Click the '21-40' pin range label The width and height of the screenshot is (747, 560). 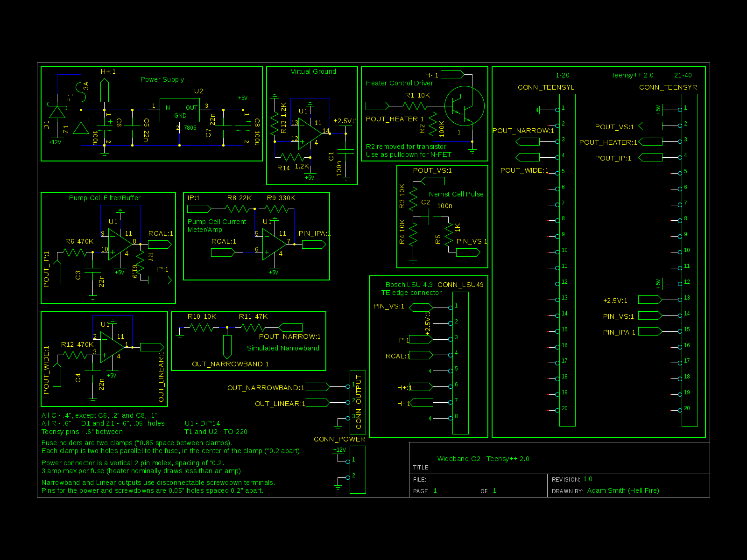(x=683, y=75)
